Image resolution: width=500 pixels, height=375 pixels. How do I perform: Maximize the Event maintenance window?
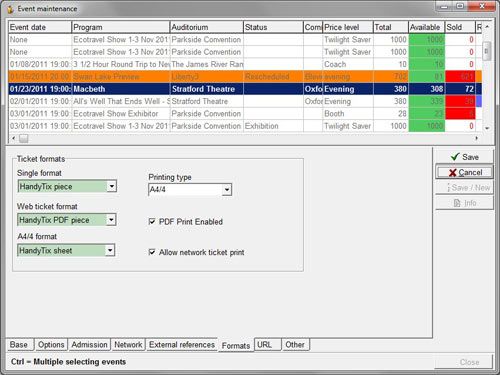coord(460,6)
